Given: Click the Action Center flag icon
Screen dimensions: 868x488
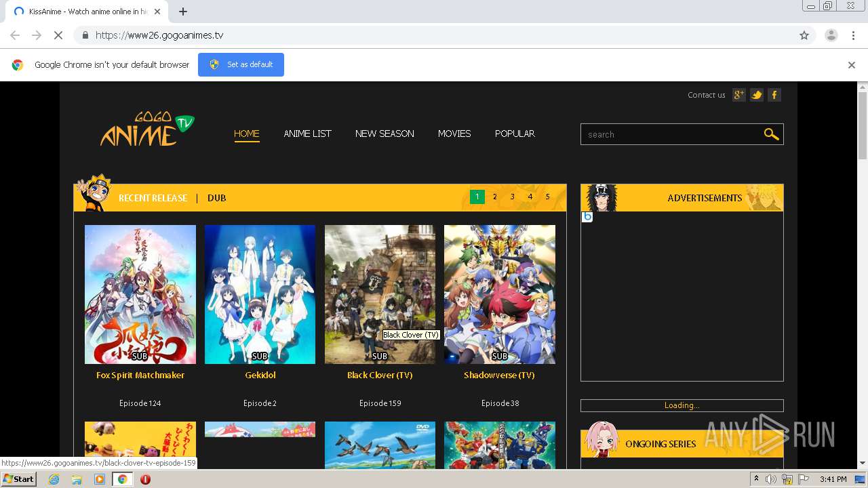Looking at the screenshot, I should [804, 479].
